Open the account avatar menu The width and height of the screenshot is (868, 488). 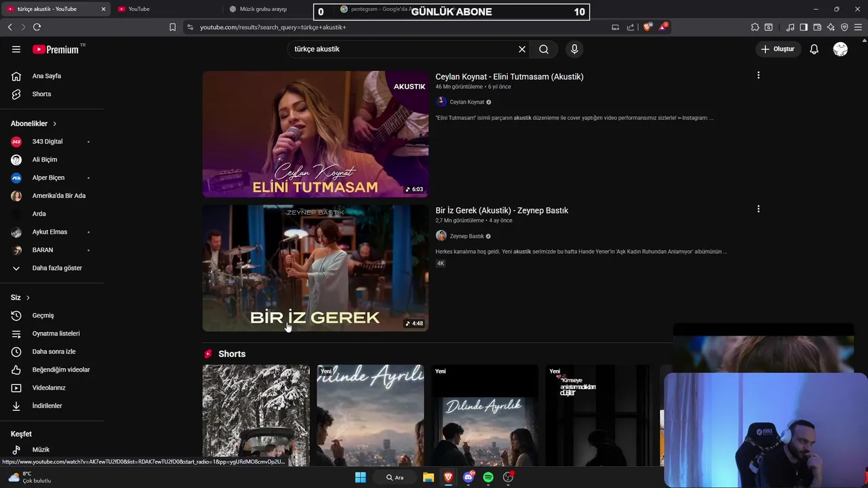click(x=840, y=49)
